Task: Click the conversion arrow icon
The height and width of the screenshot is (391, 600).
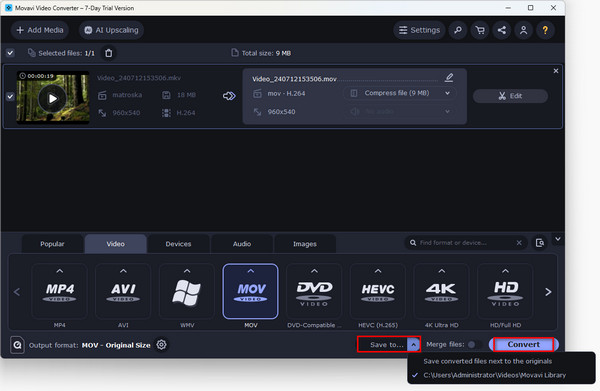Action: click(x=229, y=96)
